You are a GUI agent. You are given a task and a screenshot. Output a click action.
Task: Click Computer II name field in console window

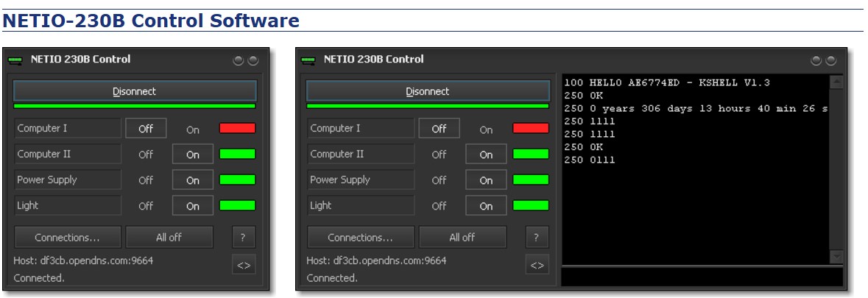[x=360, y=154]
